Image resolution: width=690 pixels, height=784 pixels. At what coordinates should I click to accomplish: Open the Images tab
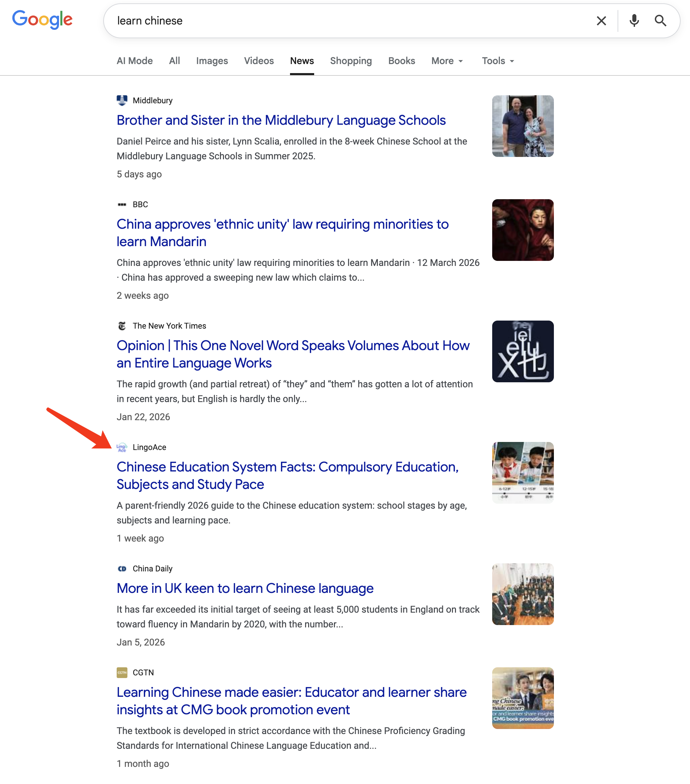[212, 61]
